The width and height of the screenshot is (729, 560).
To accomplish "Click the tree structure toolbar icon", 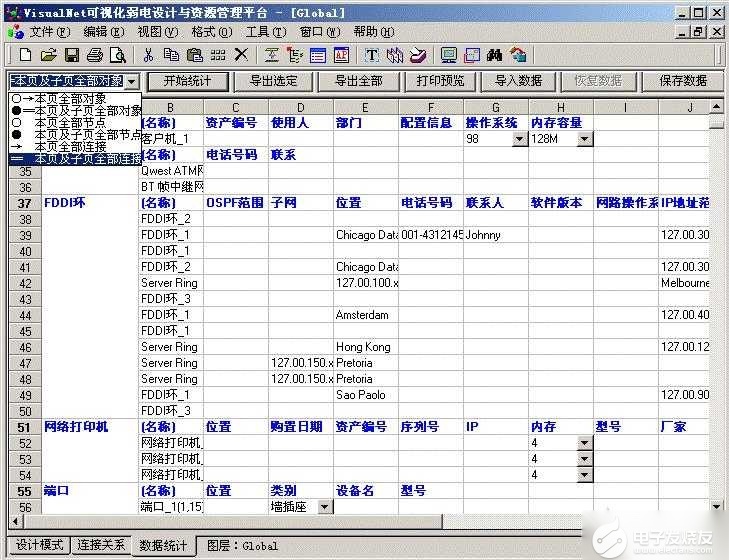I will (x=295, y=55).
